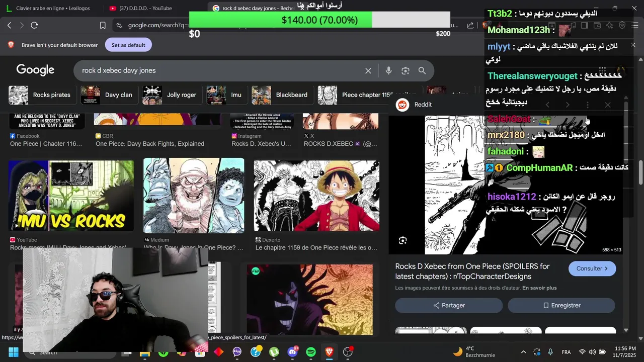This screenshot has width=644, height=362.
Task: Open Google Lens image search from the search bar
Action: click(406, 71)
